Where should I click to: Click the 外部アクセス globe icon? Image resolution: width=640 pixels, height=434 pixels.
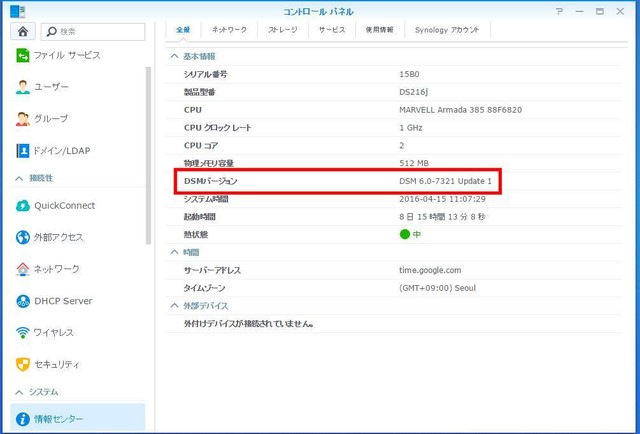click(23, 237)
